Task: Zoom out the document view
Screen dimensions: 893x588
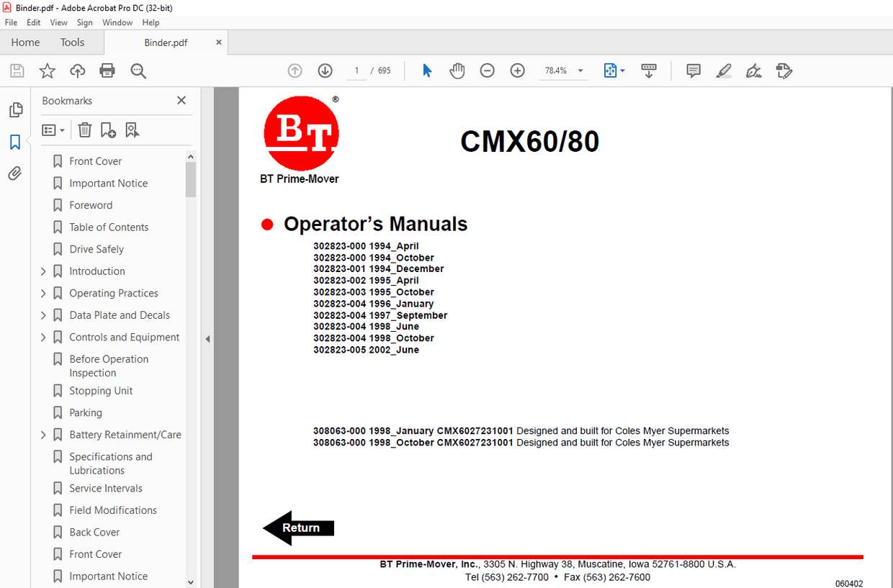Action: tap(487, 71)
